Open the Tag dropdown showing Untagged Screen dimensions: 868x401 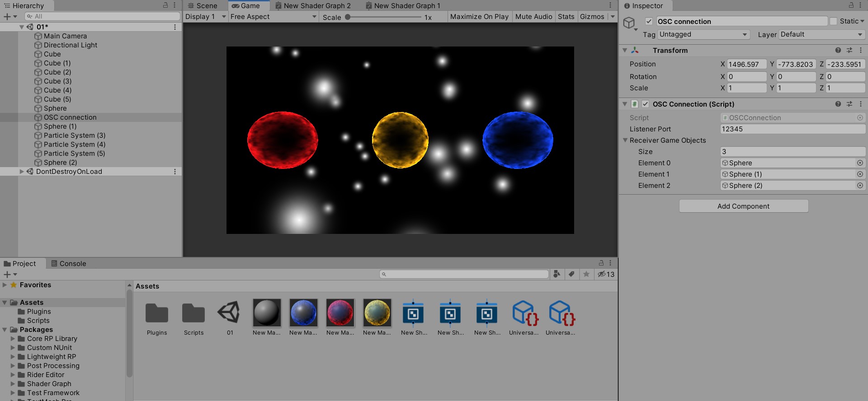click(703, 35)
